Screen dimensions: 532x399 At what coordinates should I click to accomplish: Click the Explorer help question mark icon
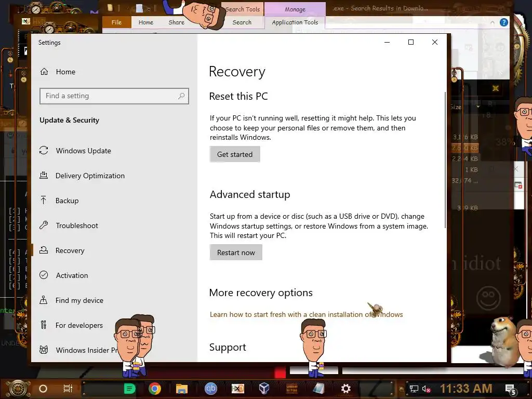504,23
